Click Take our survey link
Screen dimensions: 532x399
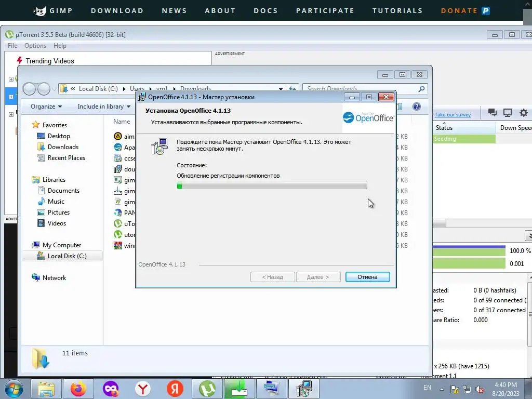(453, 115)
